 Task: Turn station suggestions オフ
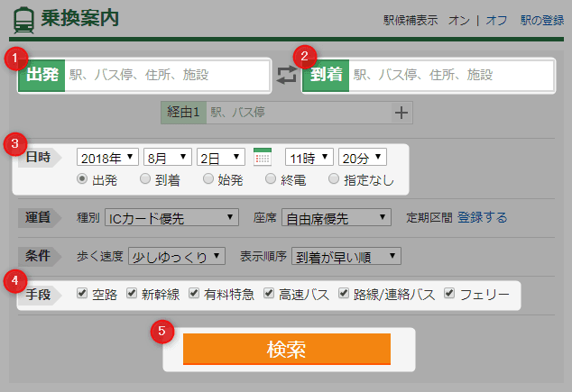496,19
